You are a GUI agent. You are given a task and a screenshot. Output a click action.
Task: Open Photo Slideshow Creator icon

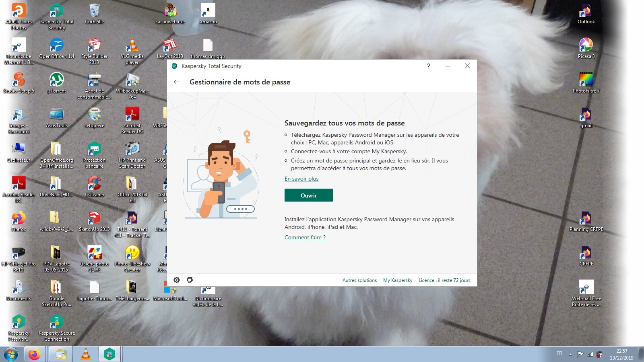coord(132,259)
